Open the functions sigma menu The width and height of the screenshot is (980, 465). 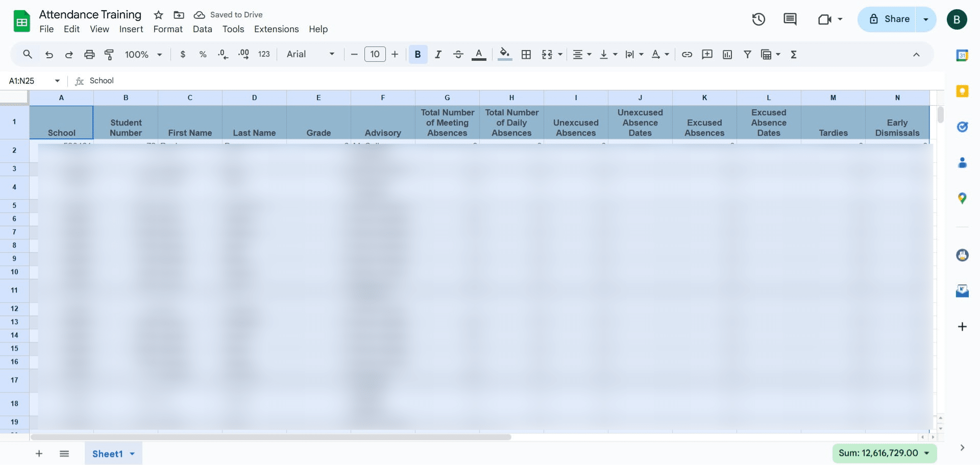pos(794,54)
